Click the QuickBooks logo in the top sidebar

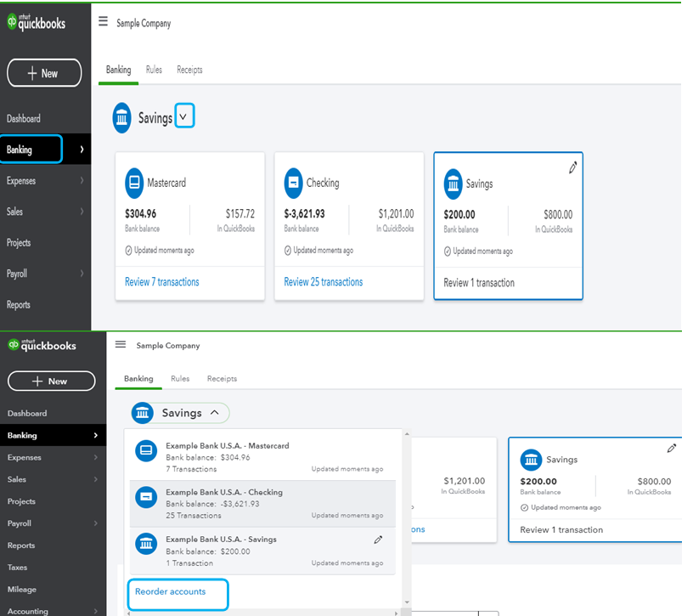37,22
